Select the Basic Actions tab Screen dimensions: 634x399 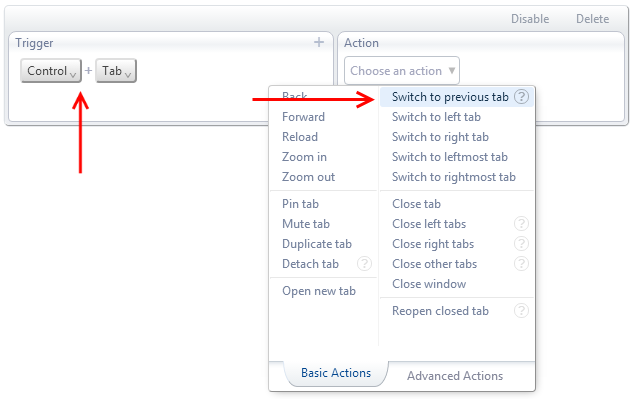336,373
